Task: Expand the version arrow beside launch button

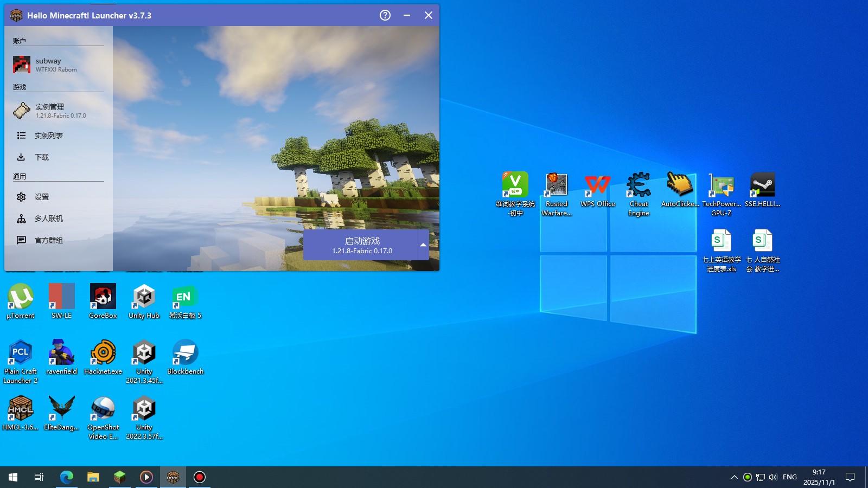Action: (423, 245)
